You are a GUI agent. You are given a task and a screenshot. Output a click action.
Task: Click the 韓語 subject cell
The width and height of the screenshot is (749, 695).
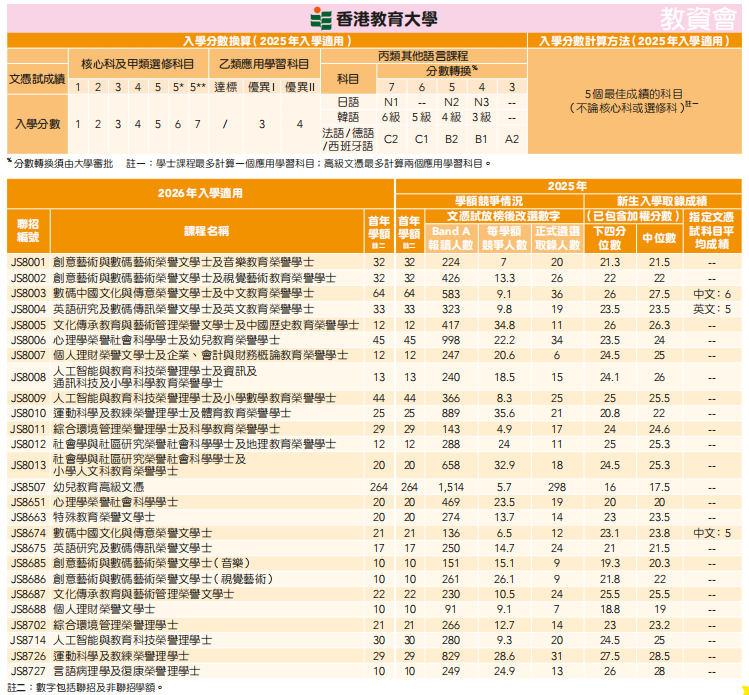click(348, 117)
